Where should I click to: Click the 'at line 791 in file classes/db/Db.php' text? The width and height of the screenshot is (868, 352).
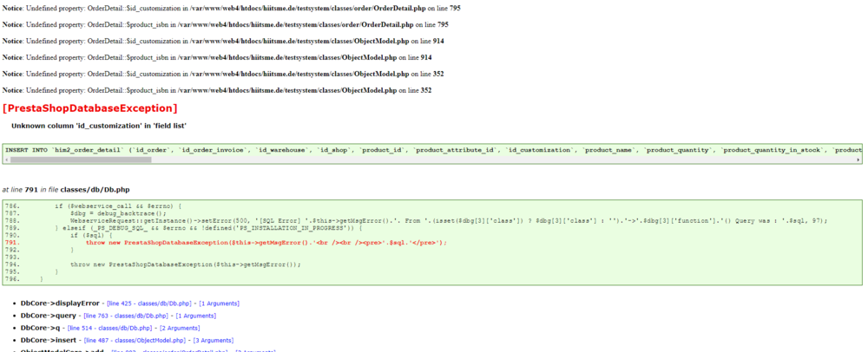(66, 190)
